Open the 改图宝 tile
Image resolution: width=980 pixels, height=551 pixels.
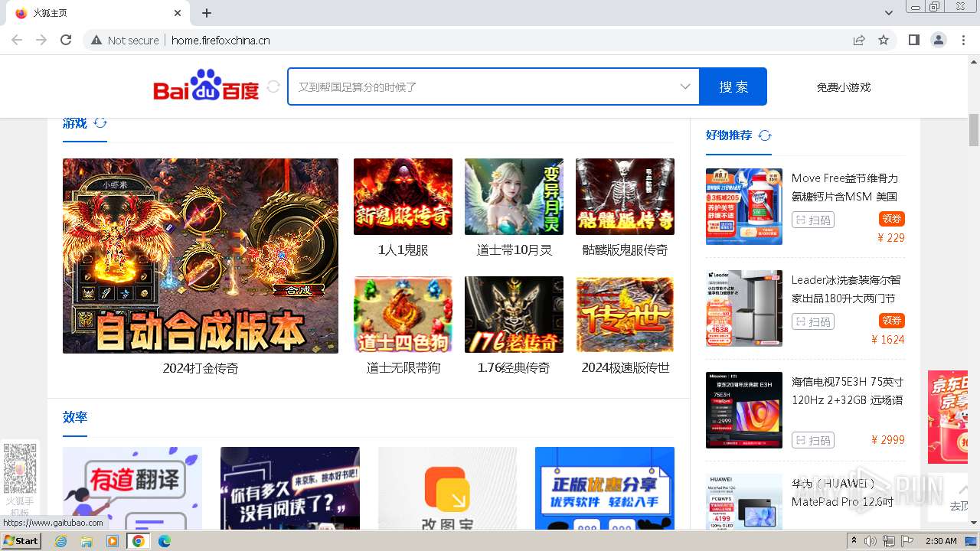pyautogui.click(x=448, y=488)
